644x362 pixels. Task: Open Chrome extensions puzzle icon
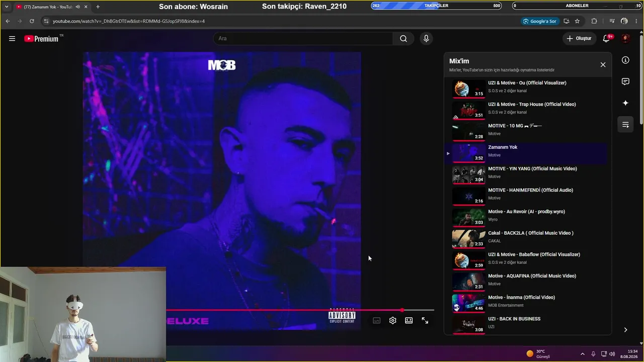click(594, 21)
